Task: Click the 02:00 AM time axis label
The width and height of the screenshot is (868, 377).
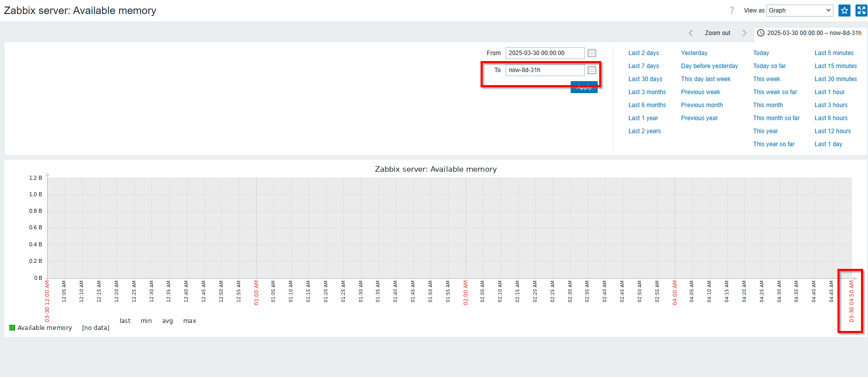Action: point(466,292)
